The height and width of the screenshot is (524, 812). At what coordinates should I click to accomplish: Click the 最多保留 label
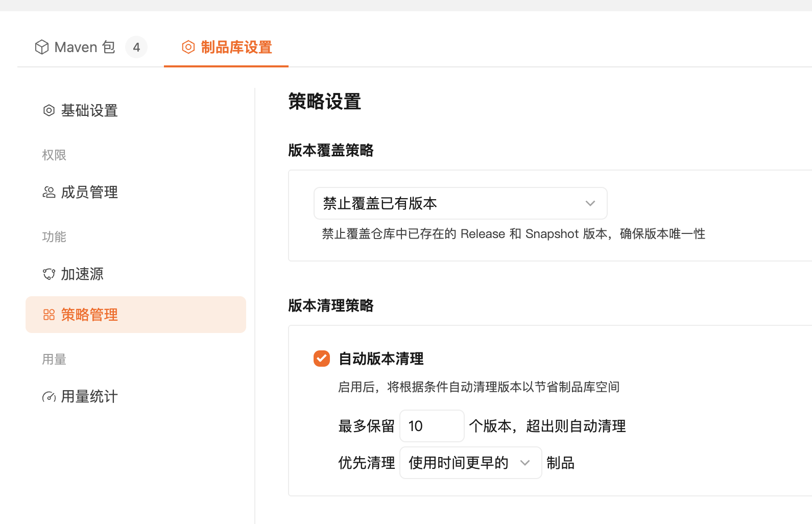367,426
